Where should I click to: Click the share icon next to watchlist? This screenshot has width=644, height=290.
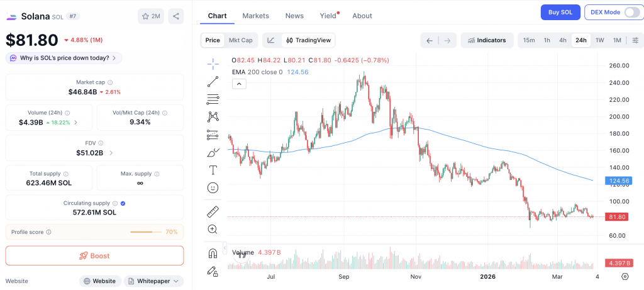pos(176,16)
